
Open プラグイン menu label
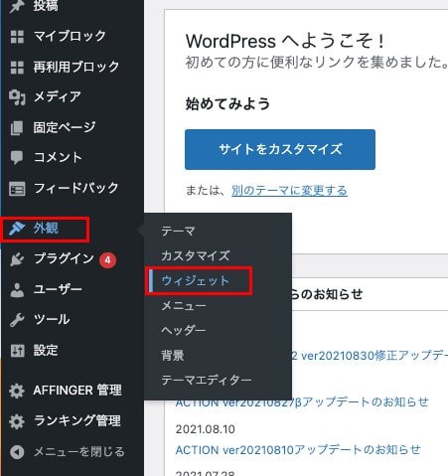[x=65, y=258]
